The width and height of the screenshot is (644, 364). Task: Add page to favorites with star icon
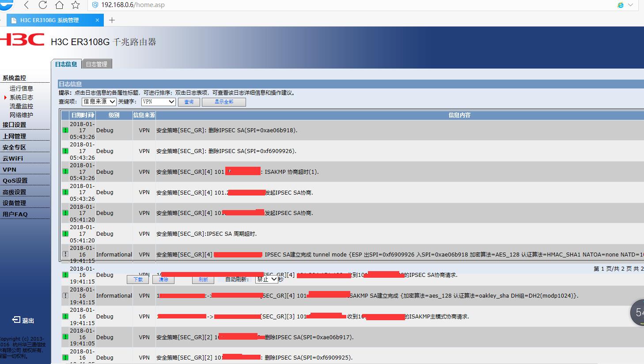pyautogui.click(x=76, y=5)
